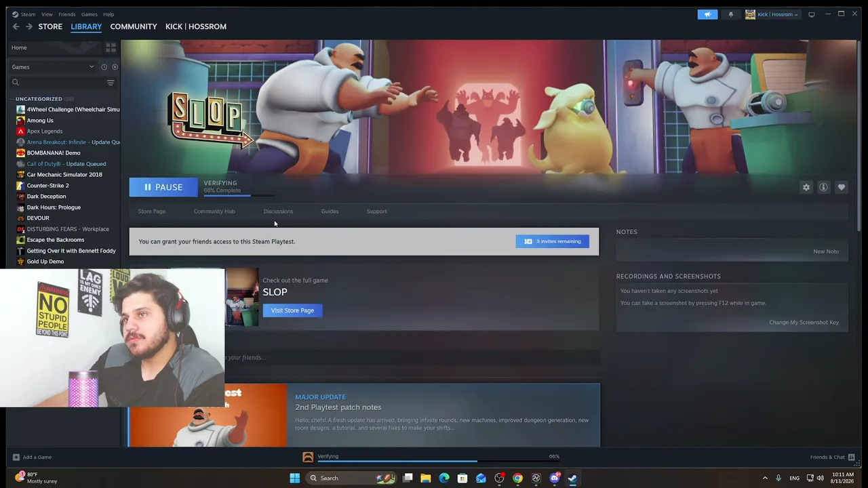Viewport: 868px width, 488px height.
Task: Open the Friends menu
Action: [x=66, y=14]
